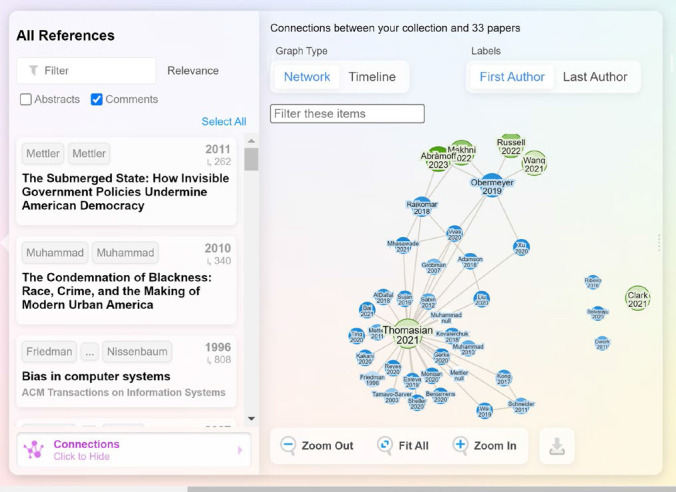Select the Obermeyer 2019 node
676x492 pixels.
tap(491, 183)
